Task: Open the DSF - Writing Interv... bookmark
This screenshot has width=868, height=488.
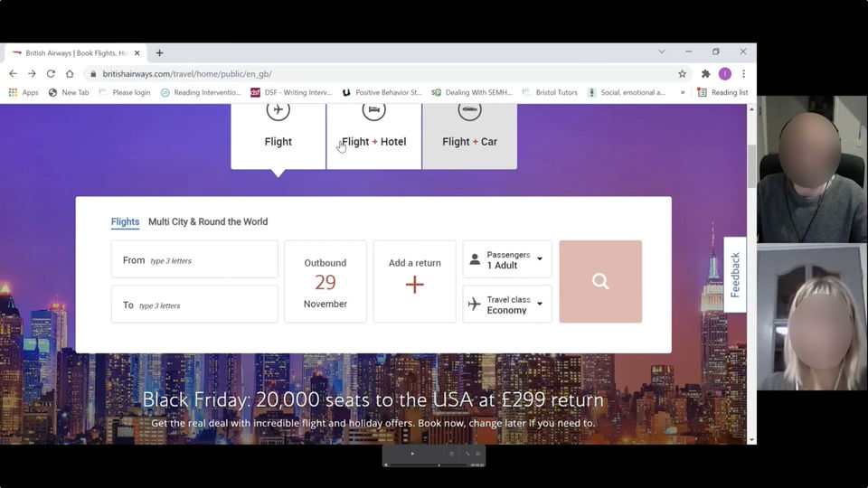Action: click(291, 92)
